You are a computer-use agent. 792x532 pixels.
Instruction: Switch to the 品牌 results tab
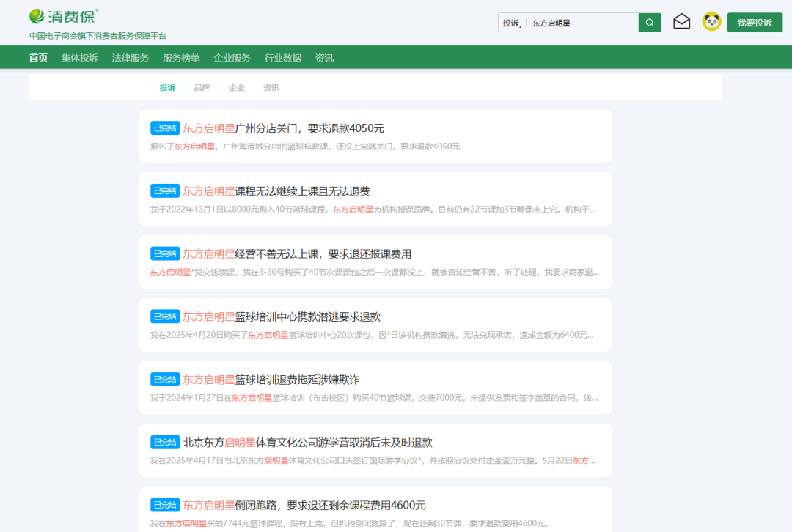pyautogui.click(x=202, y=88)
